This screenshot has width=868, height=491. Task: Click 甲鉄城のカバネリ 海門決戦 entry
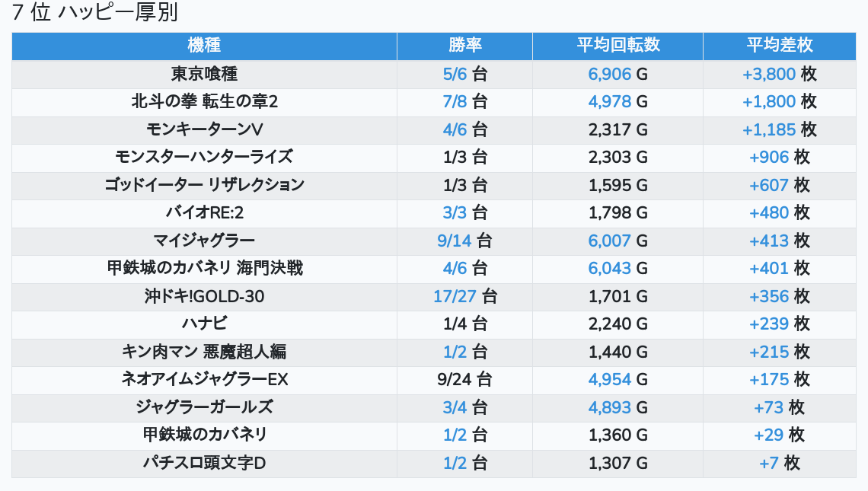coord(204,268)
